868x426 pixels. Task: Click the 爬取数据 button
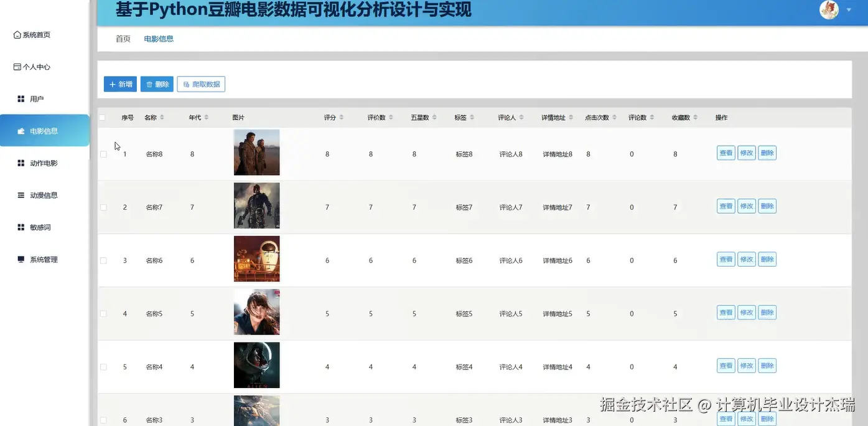(x=201, y=84)
